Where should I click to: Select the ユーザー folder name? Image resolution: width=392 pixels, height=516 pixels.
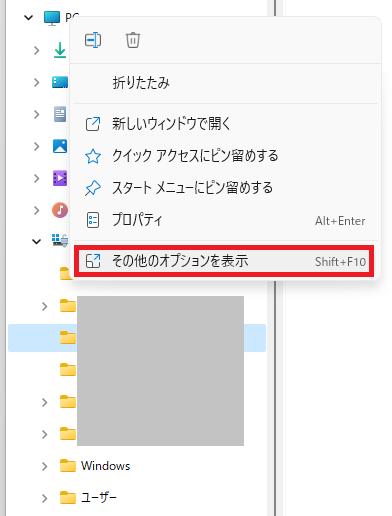[x=99, y=498]
